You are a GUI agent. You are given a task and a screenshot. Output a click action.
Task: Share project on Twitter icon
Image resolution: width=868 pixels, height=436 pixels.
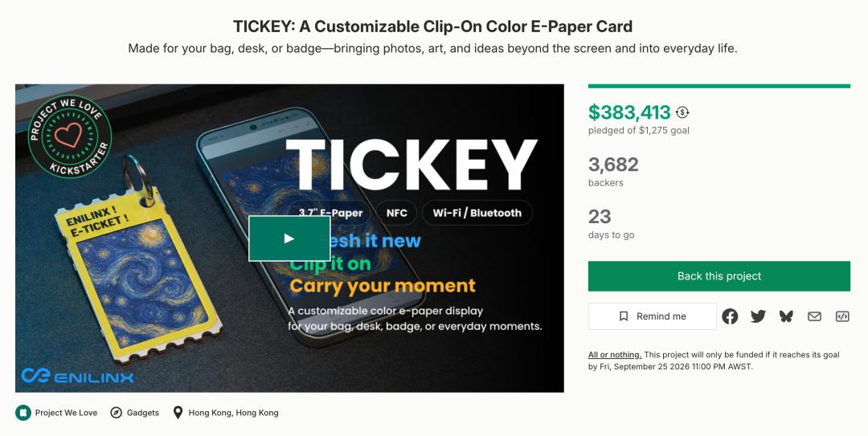click(758, 316)
